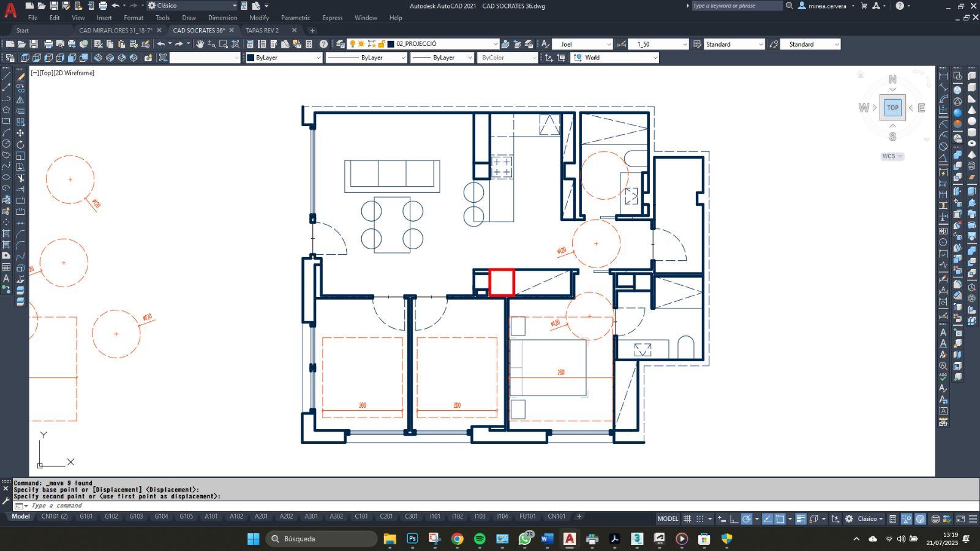This screenshot has height=551, width=980.
Task: Open the Modify menu
Action: [259, 18]
